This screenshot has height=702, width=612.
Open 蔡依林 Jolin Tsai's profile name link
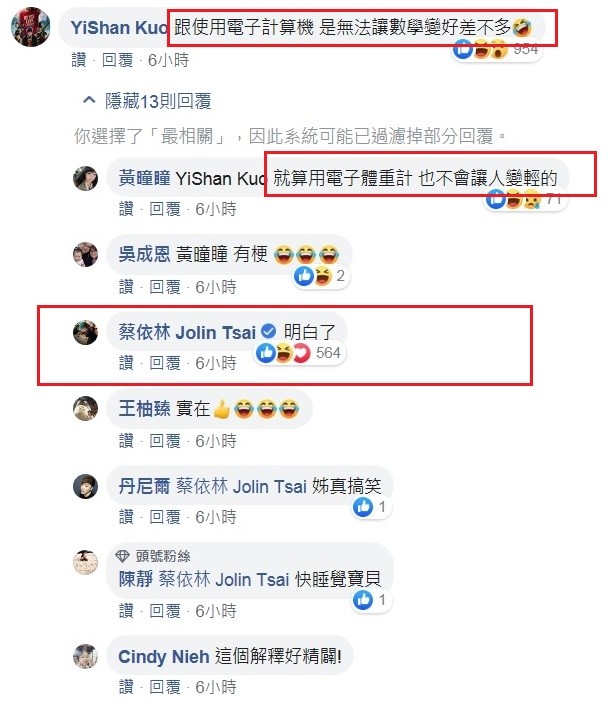coord(187,332)
